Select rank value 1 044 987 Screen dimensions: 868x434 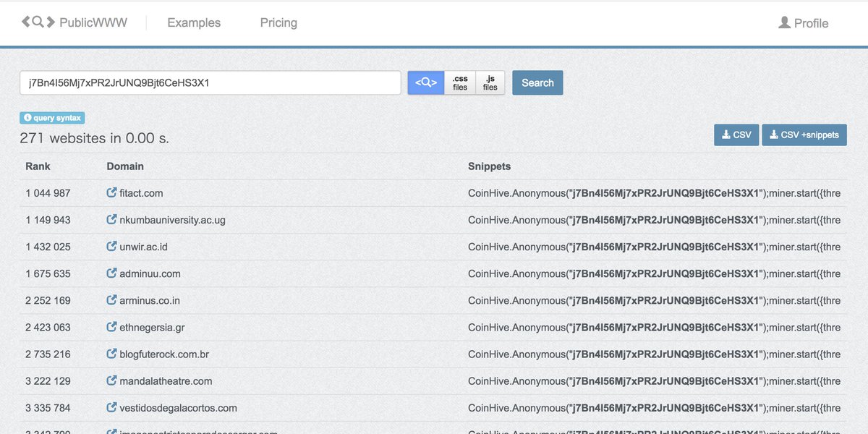(48, 193)
